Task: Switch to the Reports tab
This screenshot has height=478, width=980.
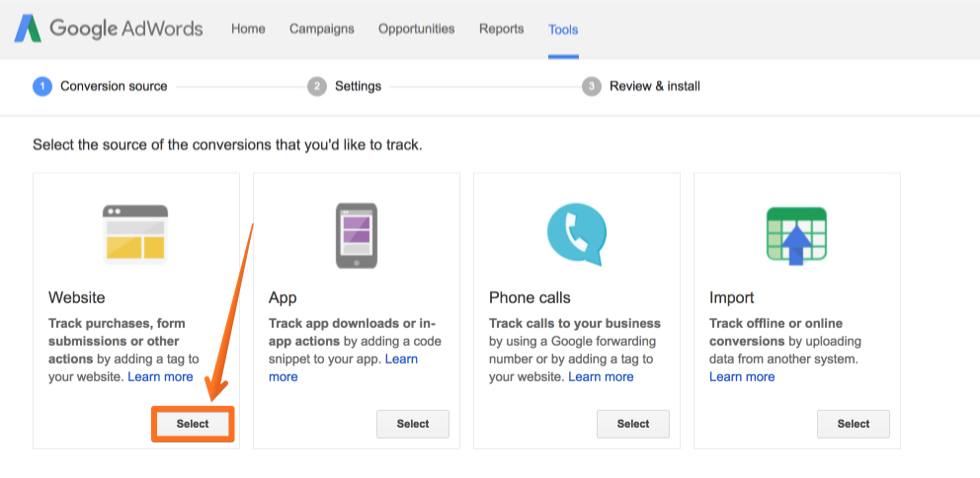Action: coord(501,29)
